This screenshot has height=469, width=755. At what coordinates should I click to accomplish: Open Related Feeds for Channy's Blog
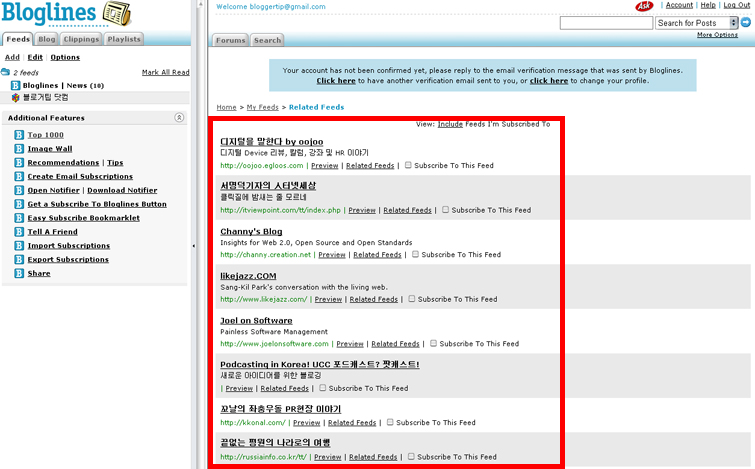tap(377, 255)
